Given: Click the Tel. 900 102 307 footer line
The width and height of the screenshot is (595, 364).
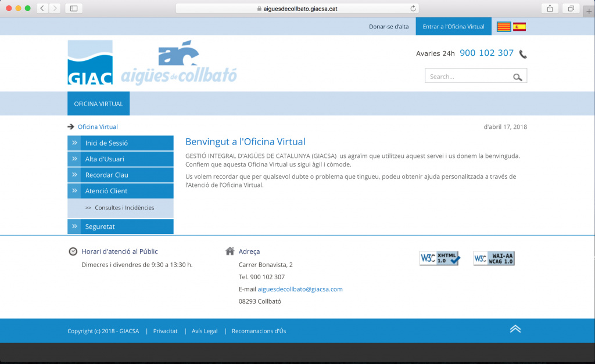Looking at the screenshot, I should pos(261,277).
